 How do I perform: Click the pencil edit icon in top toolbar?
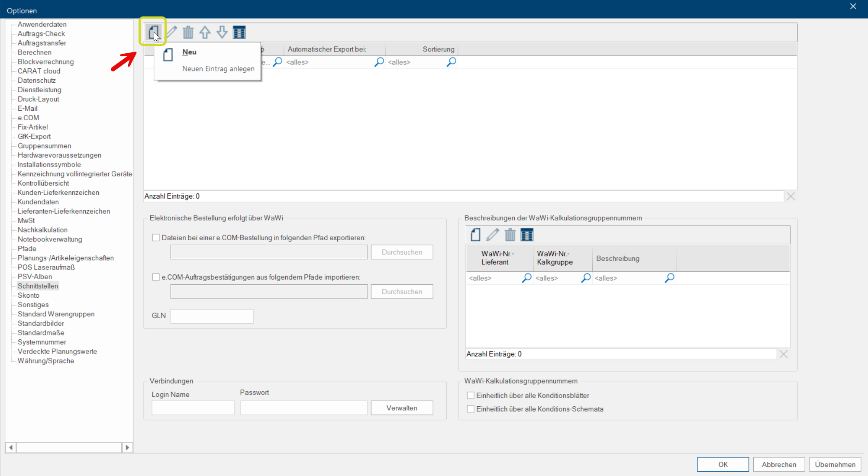[171, 32]
